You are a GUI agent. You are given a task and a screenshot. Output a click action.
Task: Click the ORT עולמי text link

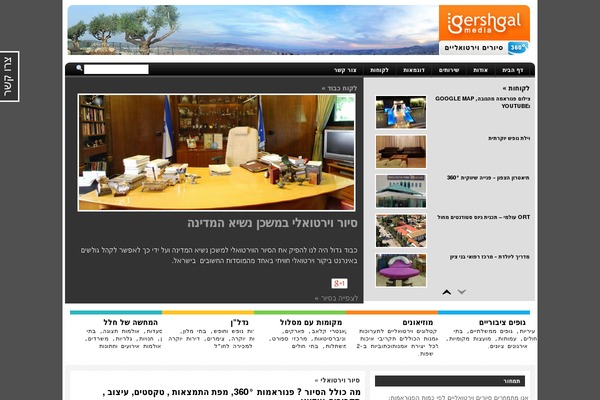pos(484,217)
